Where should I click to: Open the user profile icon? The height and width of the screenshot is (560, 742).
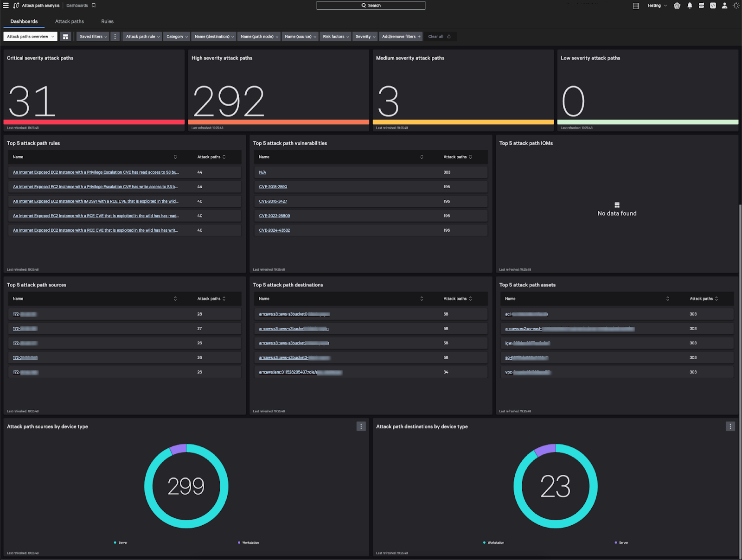click(x=724, y=6)
